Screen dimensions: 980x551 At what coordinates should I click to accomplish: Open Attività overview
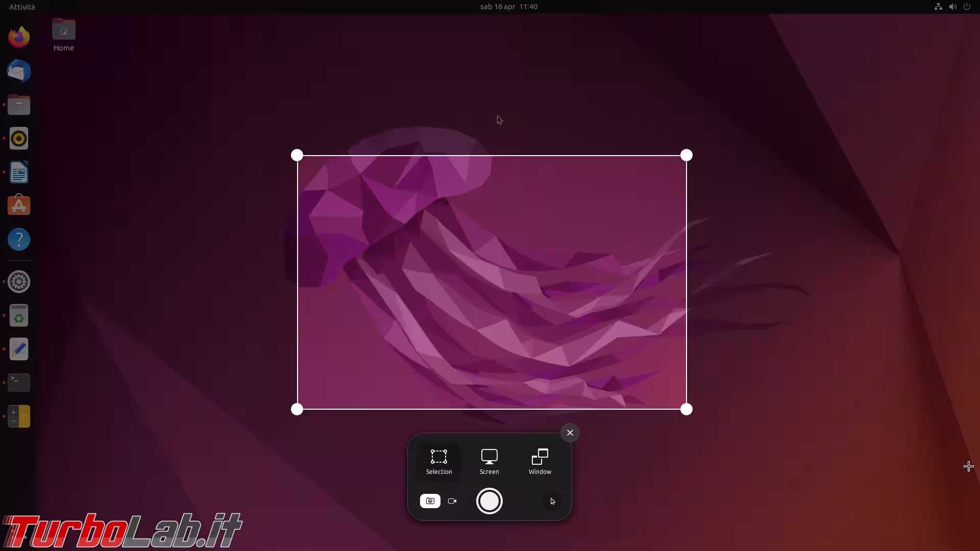point(22,7)
